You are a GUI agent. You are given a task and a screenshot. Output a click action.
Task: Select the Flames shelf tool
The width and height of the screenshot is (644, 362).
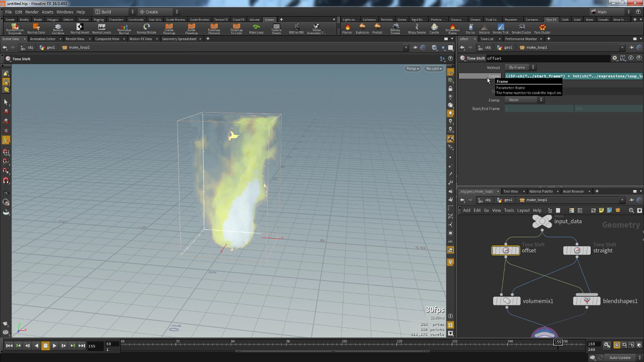click(x=347, y=29)
